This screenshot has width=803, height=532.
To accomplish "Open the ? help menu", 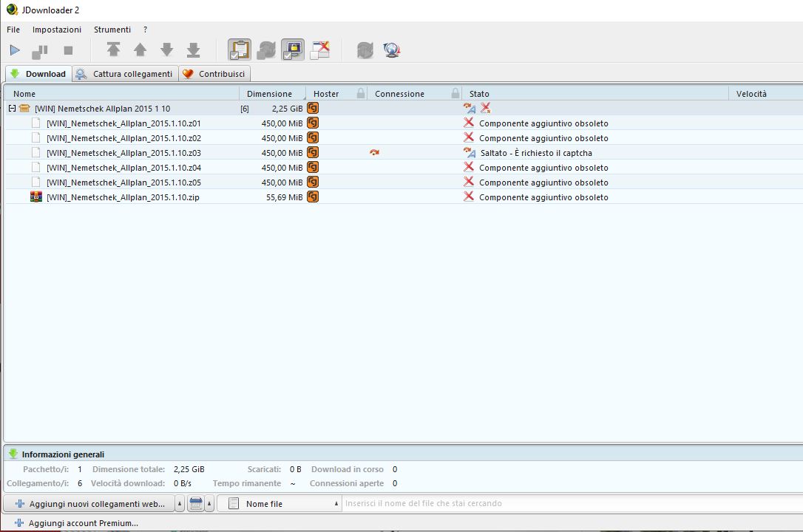I will (x=146, y=30).
